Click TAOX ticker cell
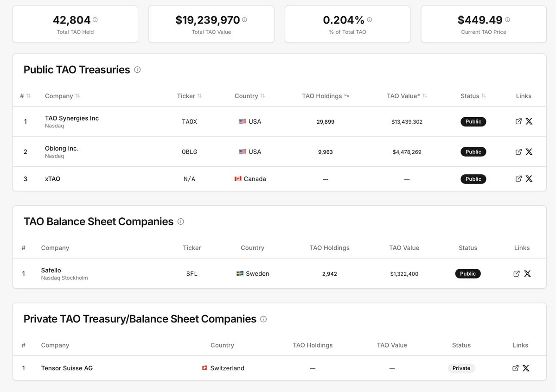The height and width of the screenshot is (392, 556). [189, 121]
